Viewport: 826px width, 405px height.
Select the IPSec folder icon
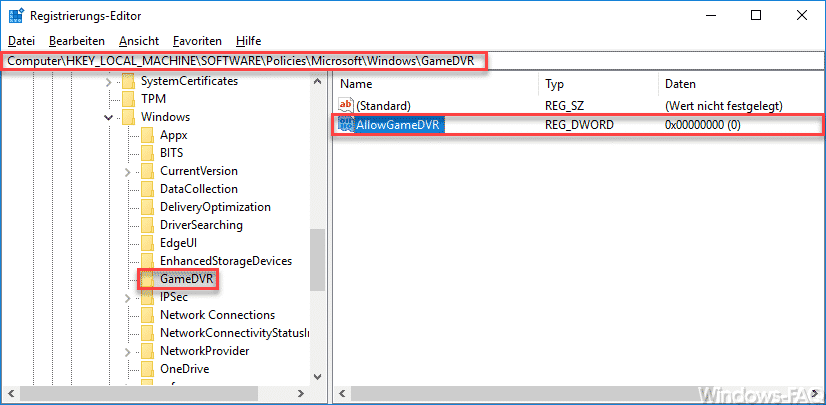(148, 297)
